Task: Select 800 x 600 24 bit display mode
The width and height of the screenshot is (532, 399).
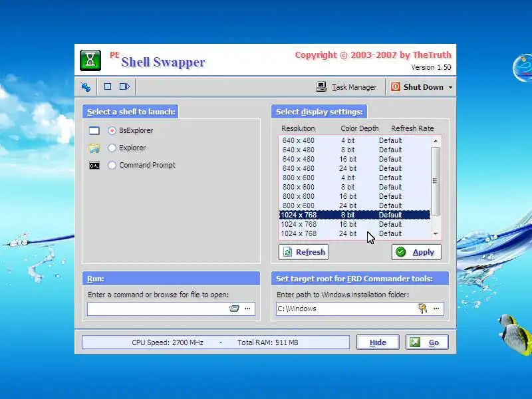Action: click(354, 205)
